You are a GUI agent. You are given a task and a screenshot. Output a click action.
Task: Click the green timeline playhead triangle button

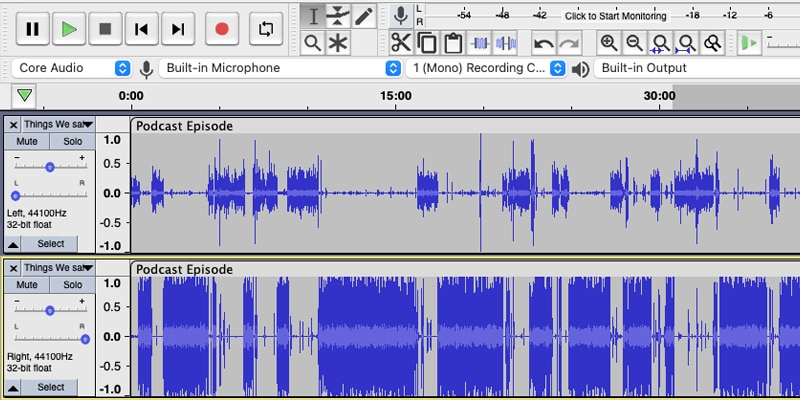pos(24,95)
